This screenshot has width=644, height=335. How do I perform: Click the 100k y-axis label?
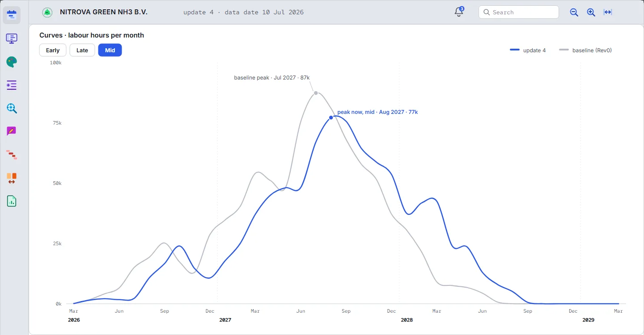pyautogui.click(x=55, y=63)
